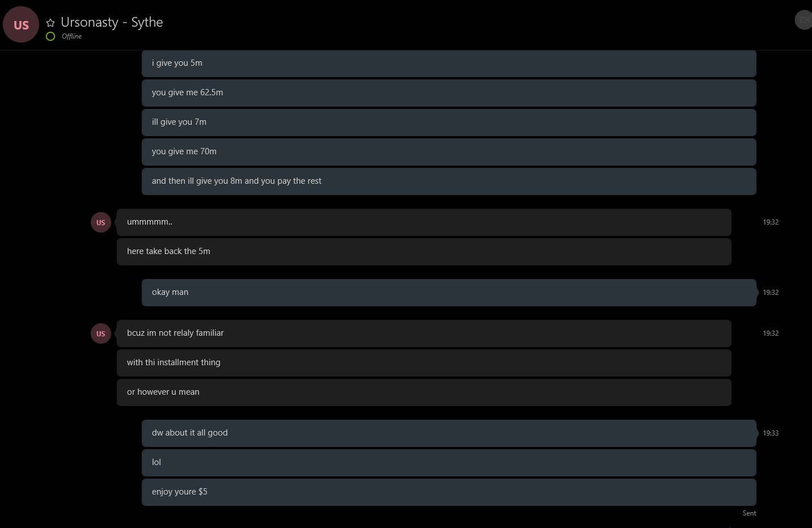Screen dimensions: 812x528
Task: Open the large US profile avatar
Action: pos(21,25)
